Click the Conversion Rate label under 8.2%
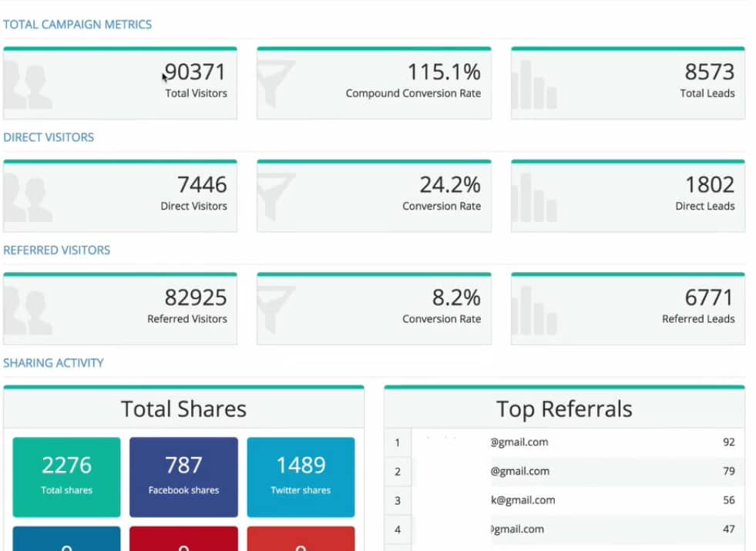The image size is (756, 551). (x=442, y=319)
